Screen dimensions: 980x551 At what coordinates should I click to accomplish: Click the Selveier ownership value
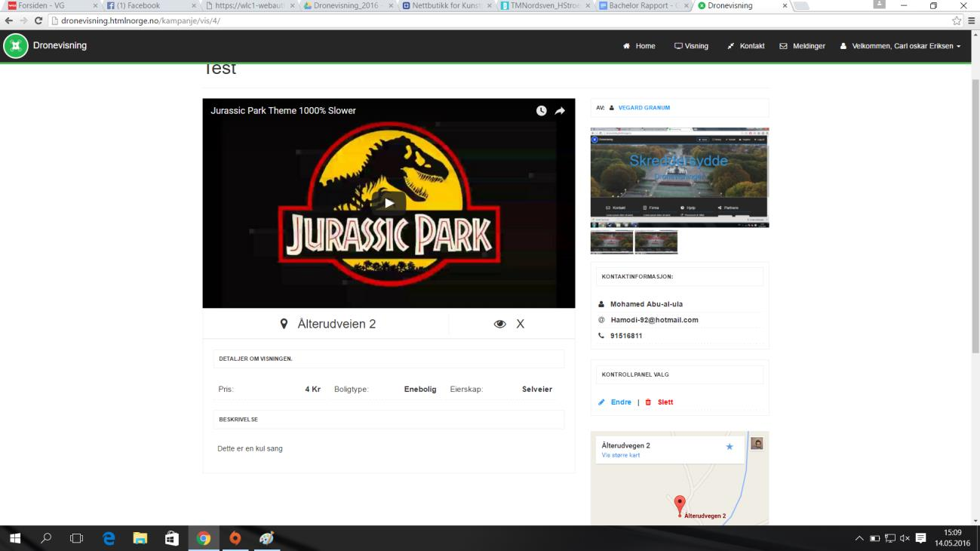pyautogui.click(x=537, y=389)
